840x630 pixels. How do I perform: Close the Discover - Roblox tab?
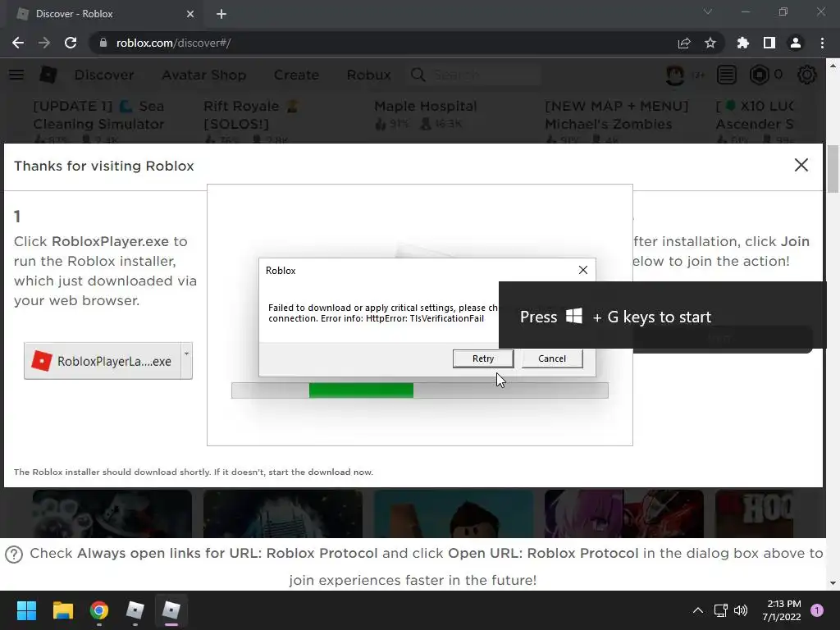[190, 14]
